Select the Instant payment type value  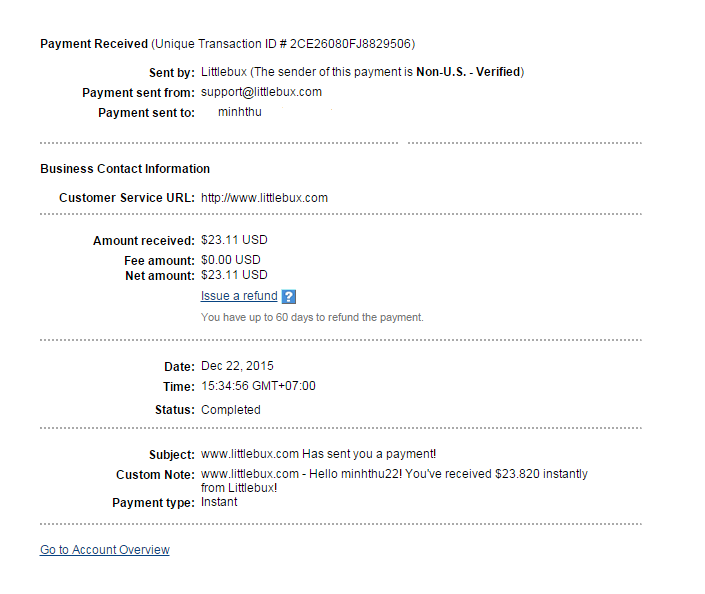(x=219, y=502)
